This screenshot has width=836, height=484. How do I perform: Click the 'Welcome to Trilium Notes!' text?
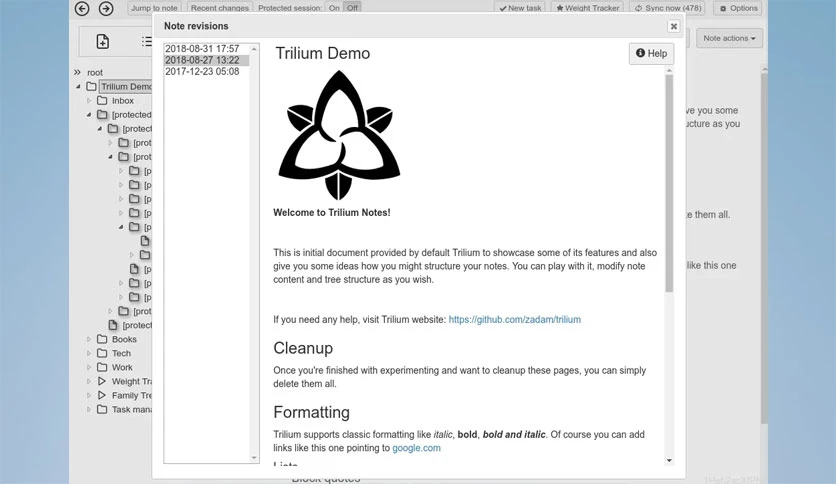coord(332,213)
